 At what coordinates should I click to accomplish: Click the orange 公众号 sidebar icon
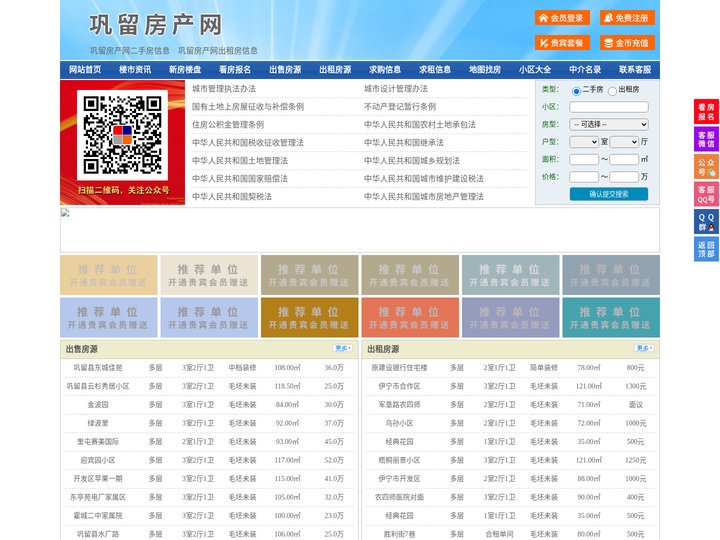706,167
